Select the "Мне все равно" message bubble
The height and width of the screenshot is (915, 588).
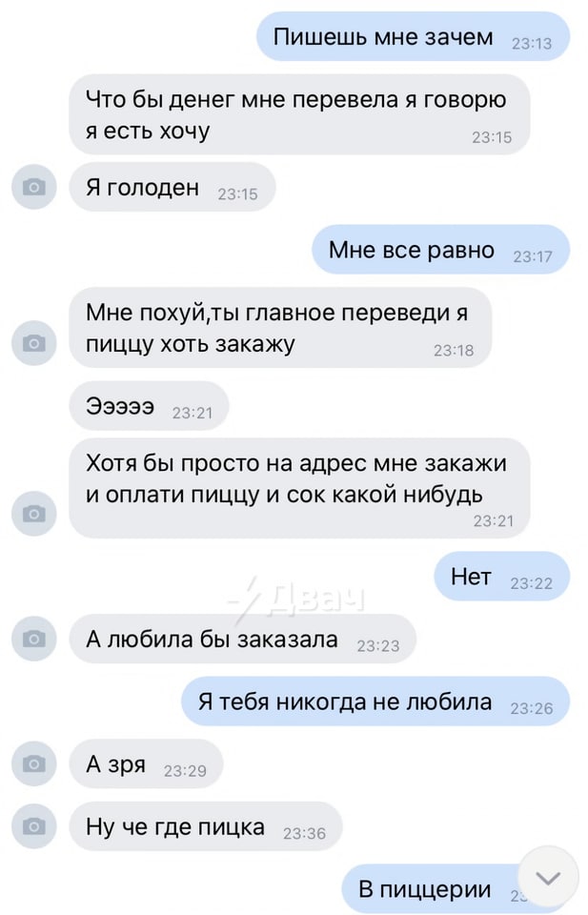click(441, 249)
